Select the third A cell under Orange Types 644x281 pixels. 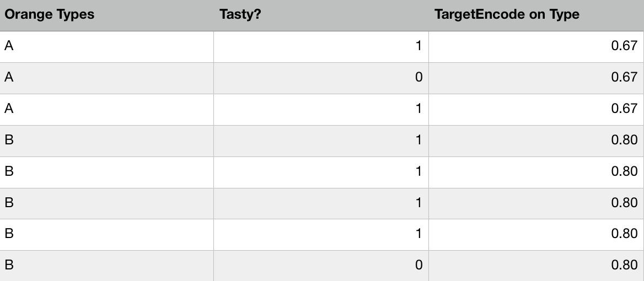point(9,109)
